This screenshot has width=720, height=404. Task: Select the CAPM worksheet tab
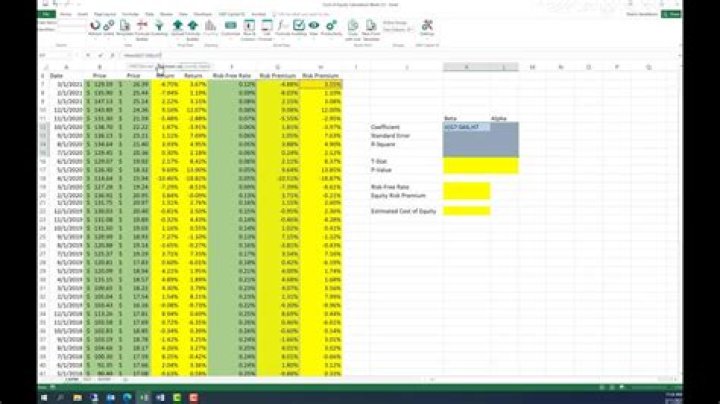71,381
